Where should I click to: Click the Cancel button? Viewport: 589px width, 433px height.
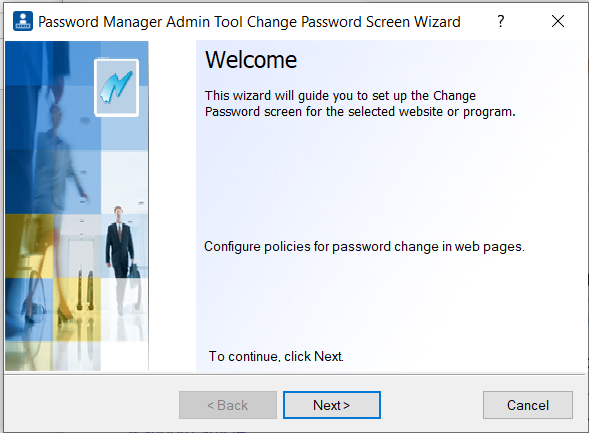pyautogui.click(x=528, y=405)
